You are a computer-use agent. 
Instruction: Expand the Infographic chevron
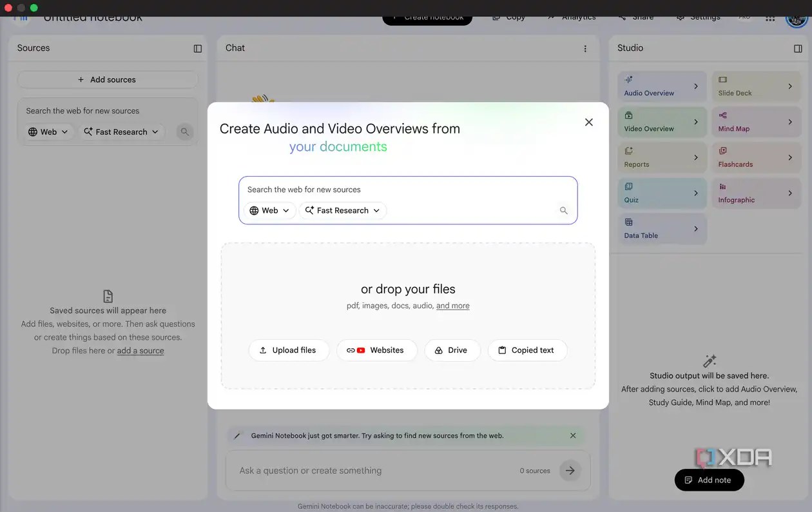click(790, 193)
